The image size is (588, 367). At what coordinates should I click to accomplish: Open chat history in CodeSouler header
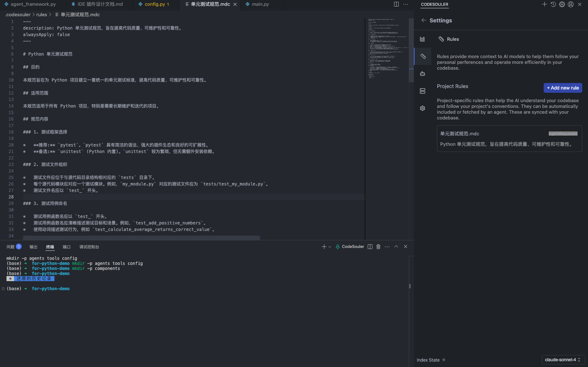click(553, 4)
